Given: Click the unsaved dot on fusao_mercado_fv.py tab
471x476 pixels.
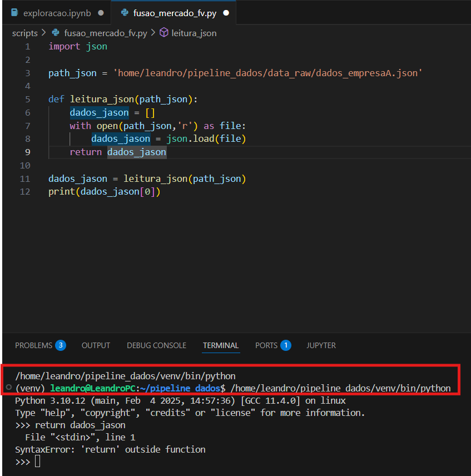Looking at the screenshot, I should (226, 13).
